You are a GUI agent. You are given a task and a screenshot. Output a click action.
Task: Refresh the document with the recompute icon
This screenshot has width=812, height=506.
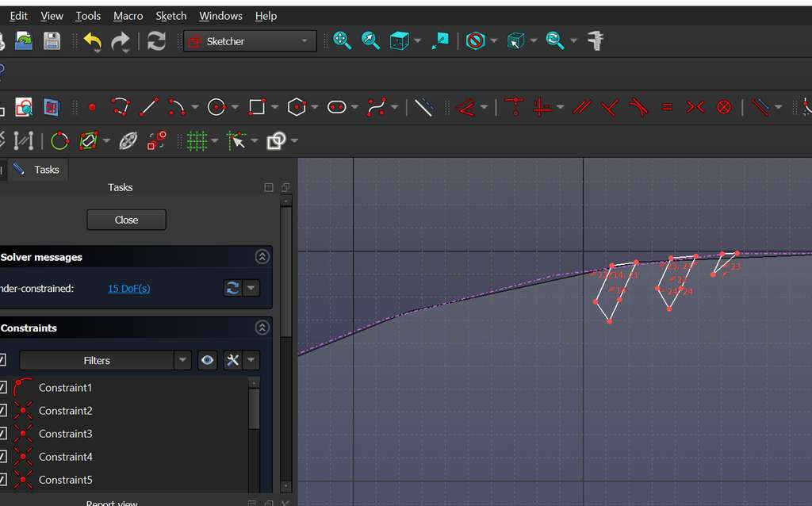tap(156, 41)
